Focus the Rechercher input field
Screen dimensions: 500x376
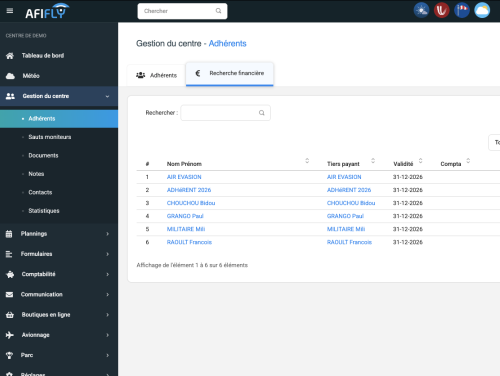[x=225, y=113]
